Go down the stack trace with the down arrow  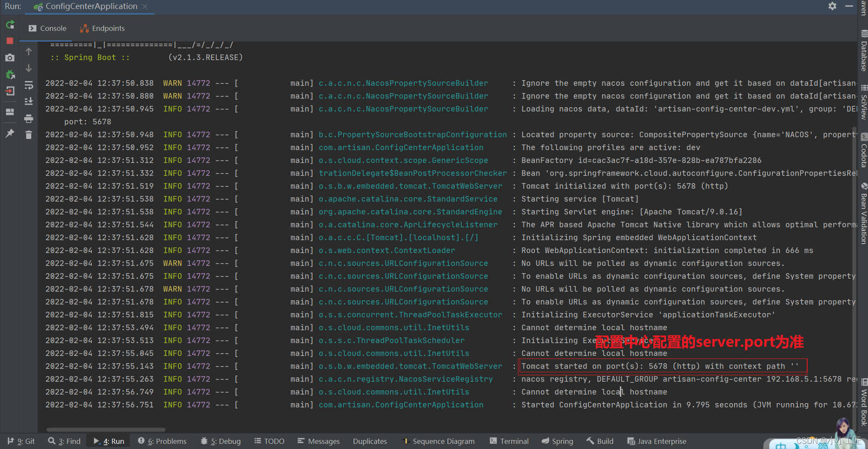(29, 68)
